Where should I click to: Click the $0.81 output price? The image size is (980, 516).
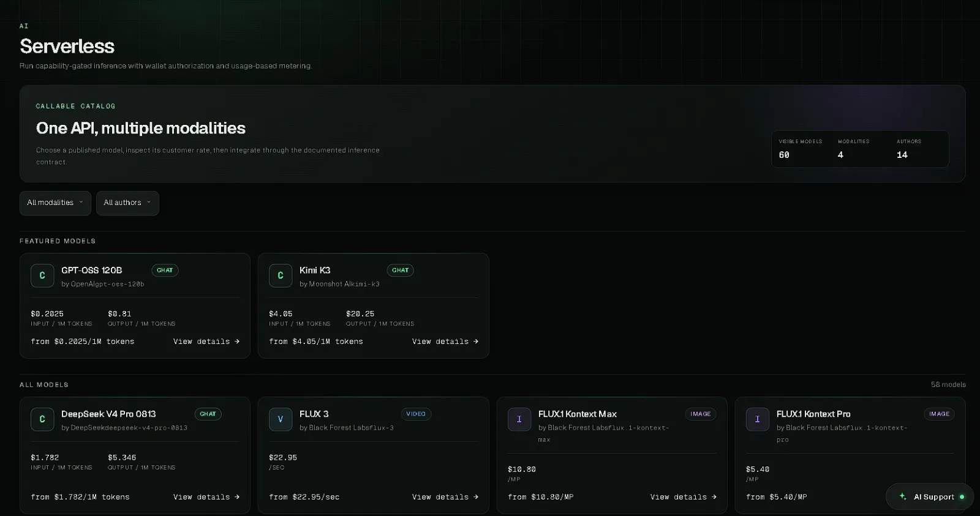pyautogui.click(x=119, y=313)
